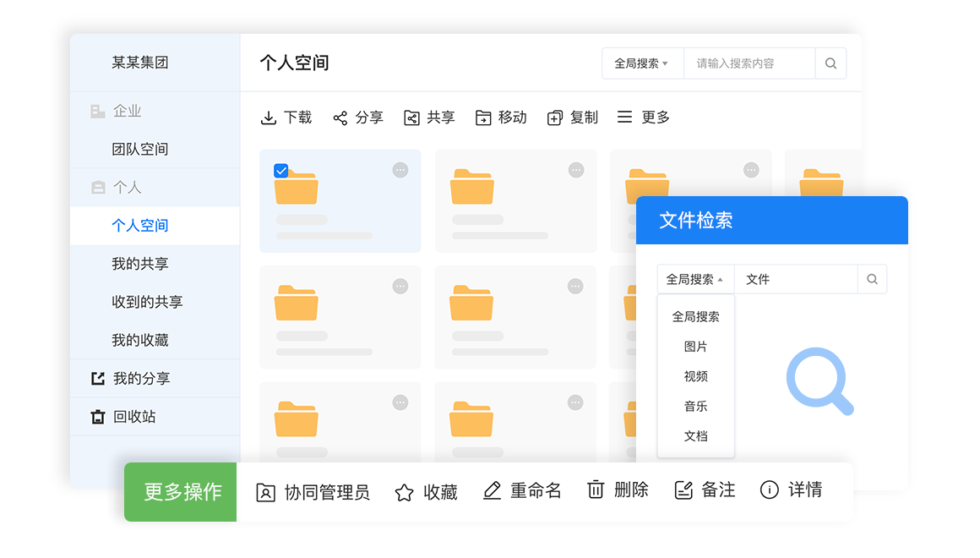Select the 复制 copy icon
The height and width of the screenshot is (558, 980).
[x=555, y=117]
